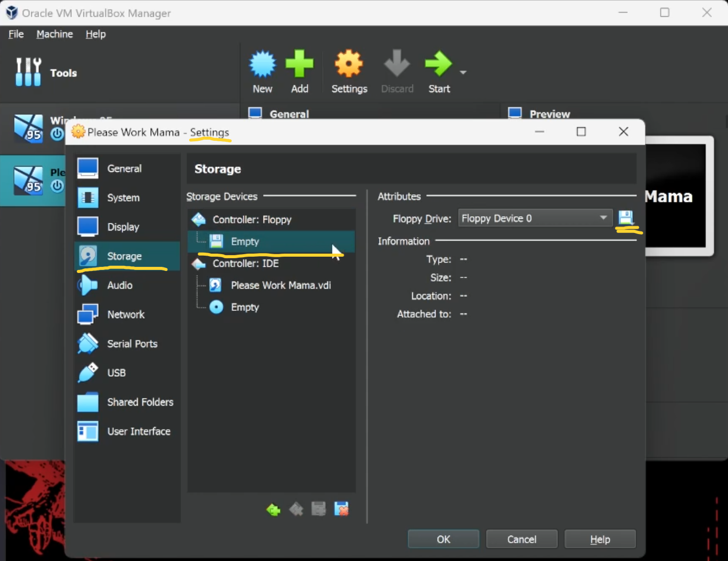This screenshot has width=728, height=561.
Task: Open the Shared Folders settings page
Action: [x=127, y=402]
